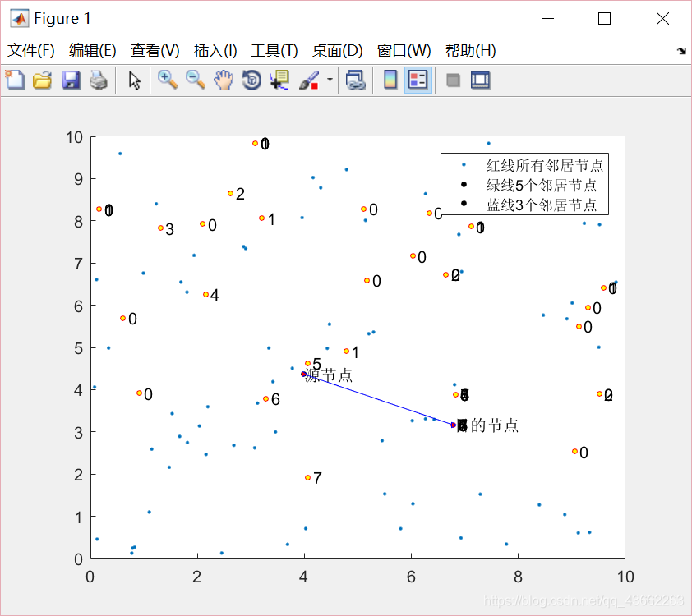Viewport: 692px width, 616px height.
Task: Click the yellow node labeled 4
Action: pos(205,294)
